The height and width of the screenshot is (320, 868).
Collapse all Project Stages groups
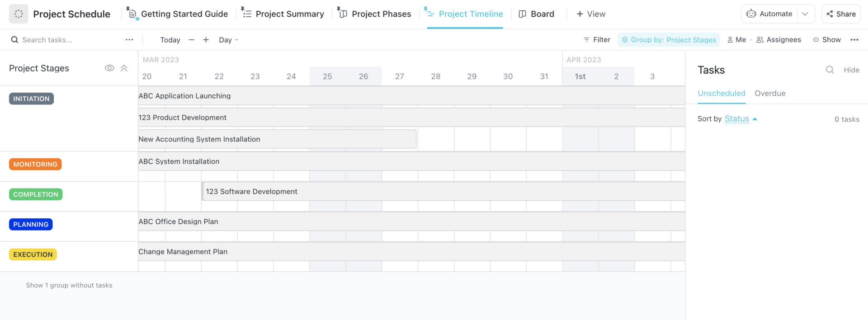[x=124, y=68]
